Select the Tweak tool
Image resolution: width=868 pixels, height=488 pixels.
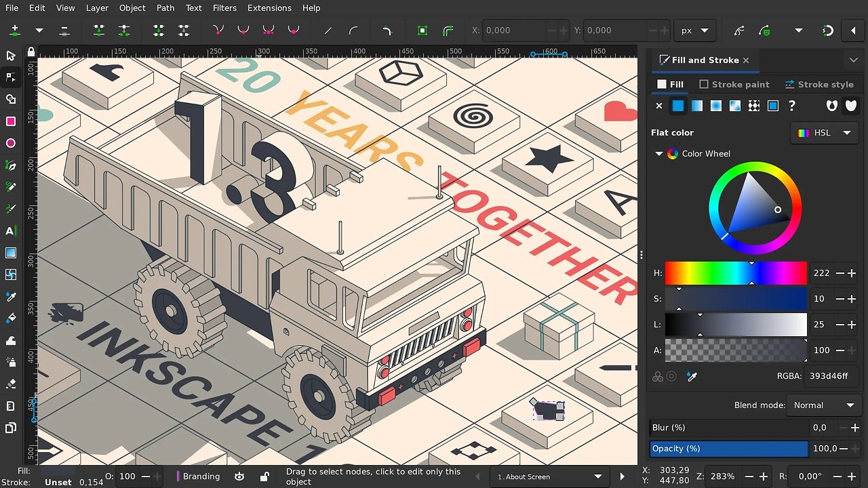point(10,340)
